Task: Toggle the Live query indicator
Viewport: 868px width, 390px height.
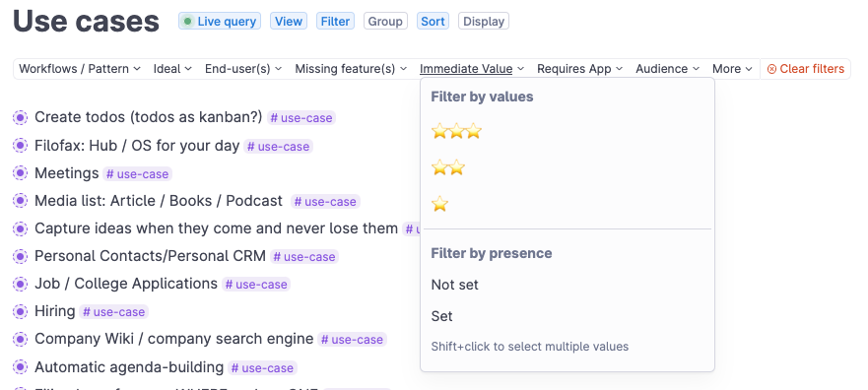Action: coord(220,22)
